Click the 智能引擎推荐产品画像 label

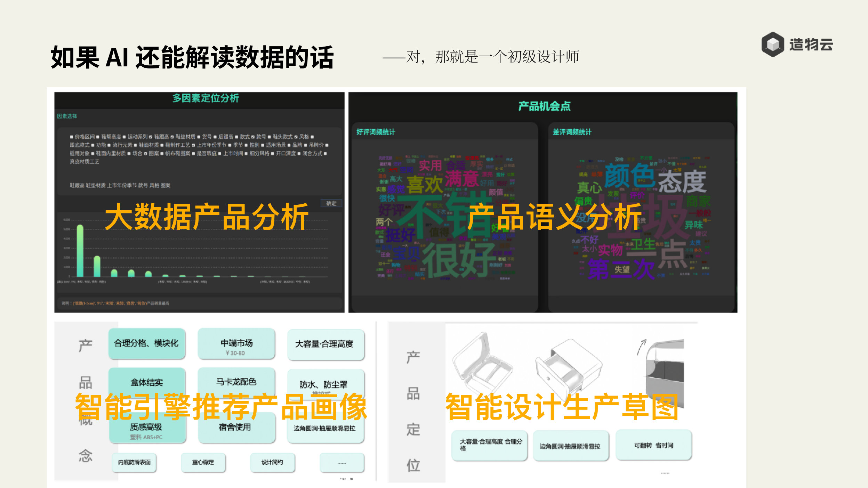pyautogui.click(x=221, y=407)
